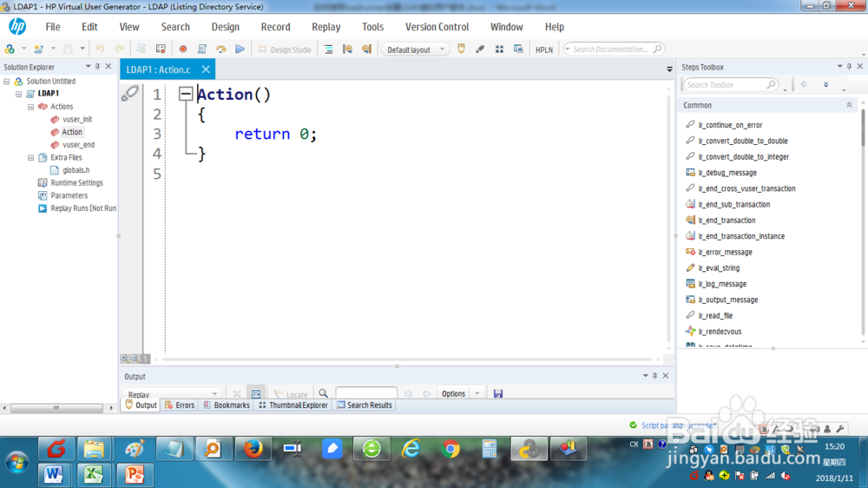
Task: Click the Options button in Output pane
Action: click(x=453, y=394)
